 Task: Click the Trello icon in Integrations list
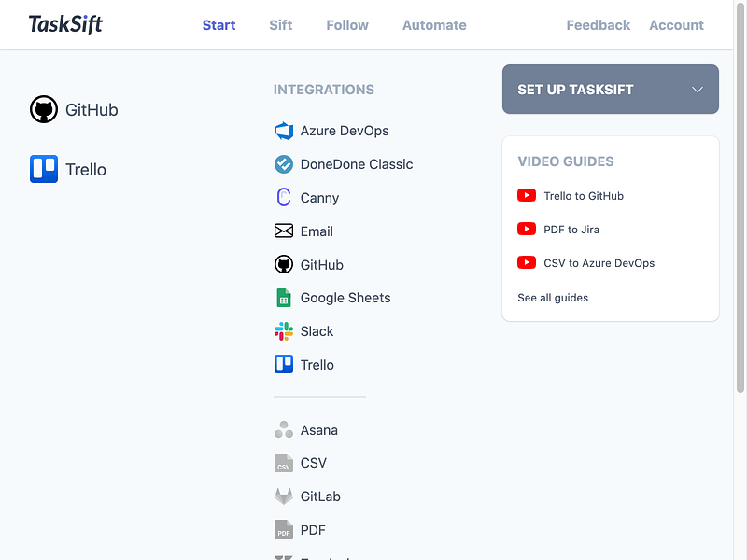click(284, 364)
